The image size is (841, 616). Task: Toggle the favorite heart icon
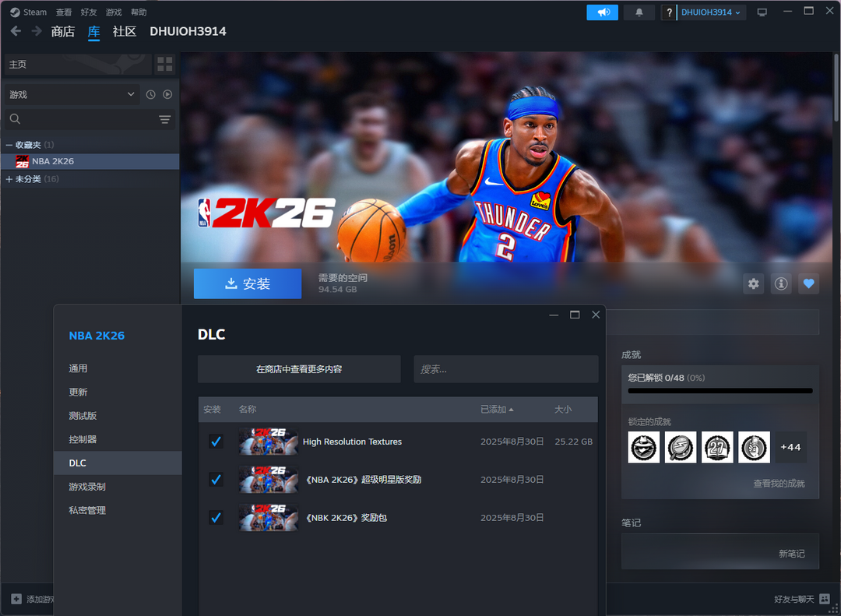coord(808,284)
